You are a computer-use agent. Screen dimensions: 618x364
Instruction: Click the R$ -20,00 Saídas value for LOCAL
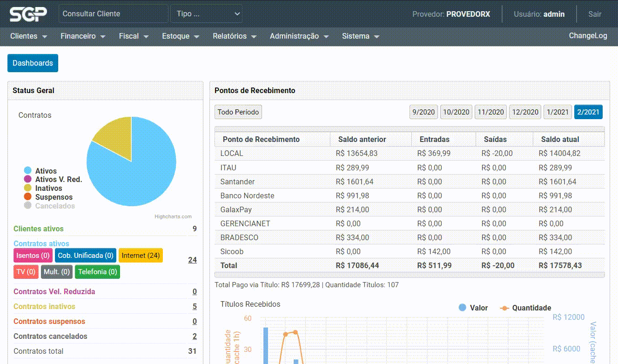497,153
